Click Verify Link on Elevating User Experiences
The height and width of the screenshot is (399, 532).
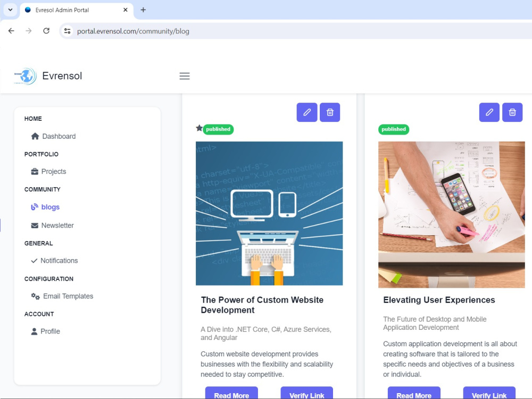coord(489,395)
